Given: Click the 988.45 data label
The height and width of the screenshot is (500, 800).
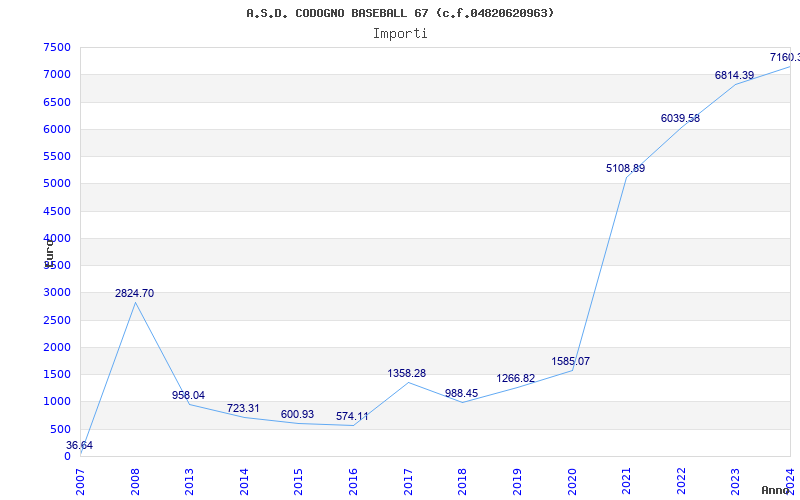Looking at the screenshot, I should coord(461,393).
